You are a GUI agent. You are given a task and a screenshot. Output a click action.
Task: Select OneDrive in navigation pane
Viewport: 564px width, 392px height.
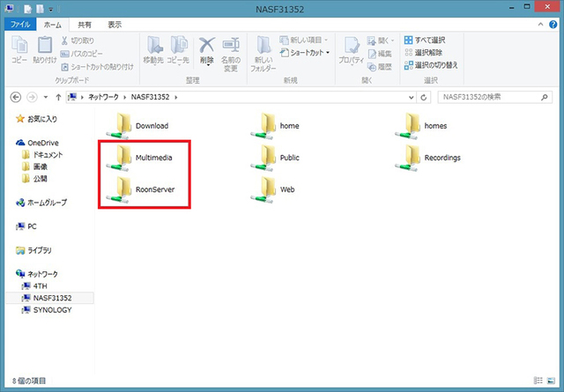point(37,143)
